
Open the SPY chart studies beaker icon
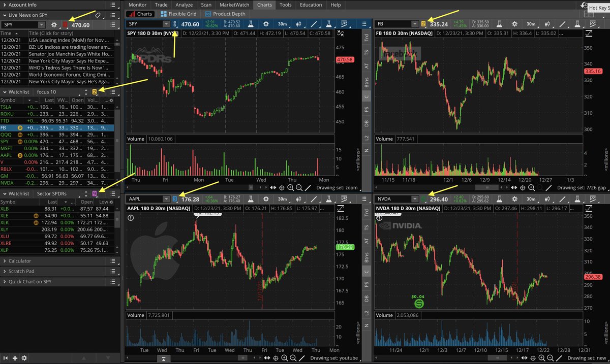point(251,24)
